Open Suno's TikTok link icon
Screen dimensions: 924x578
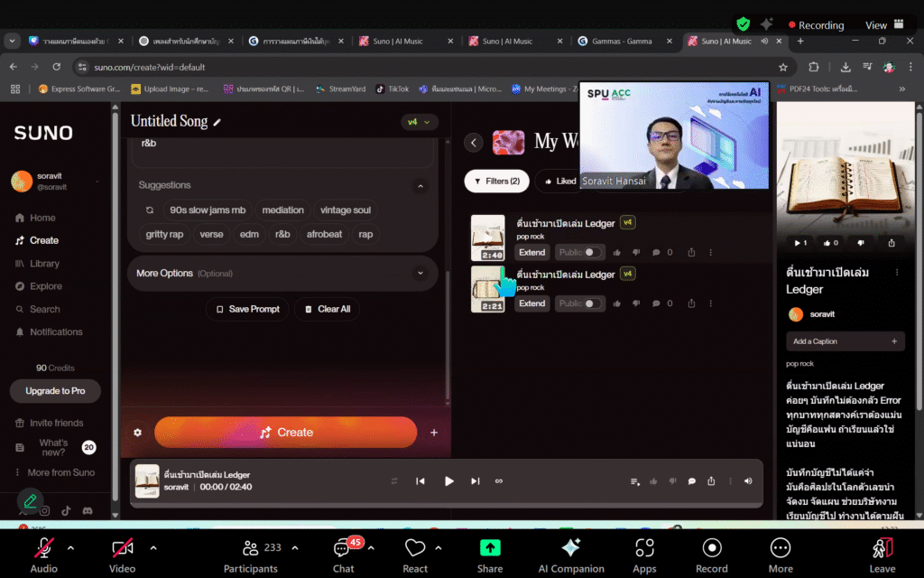(x=66, y=511)
